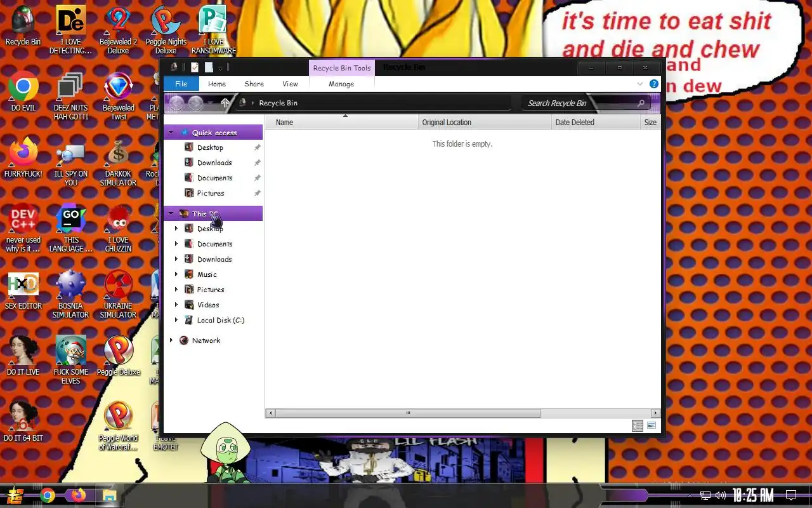The image size is (812, 508).
Task: Launch the Peggle World of Warcraft icon
Action: click(118, 425)
